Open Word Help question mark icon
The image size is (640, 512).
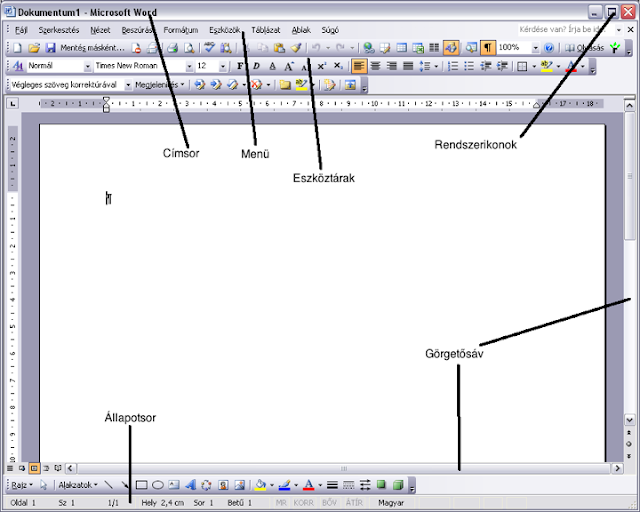pos(549,48)
